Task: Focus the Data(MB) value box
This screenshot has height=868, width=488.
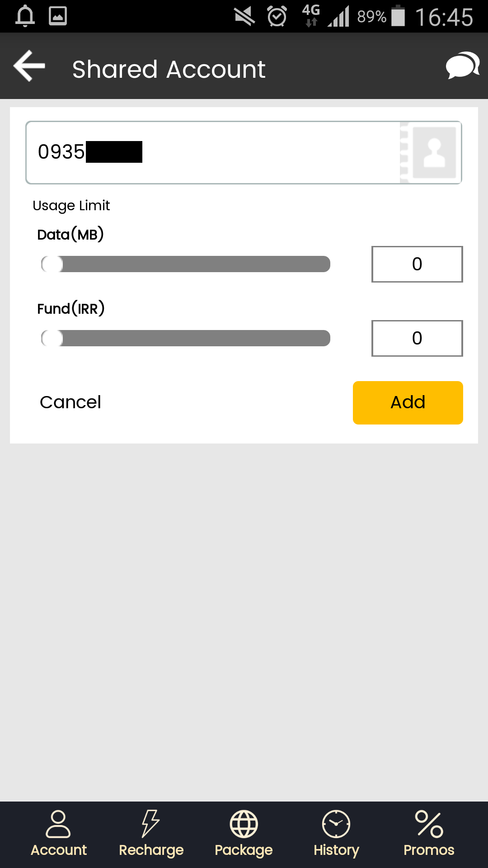Action: tap(417, 264)
